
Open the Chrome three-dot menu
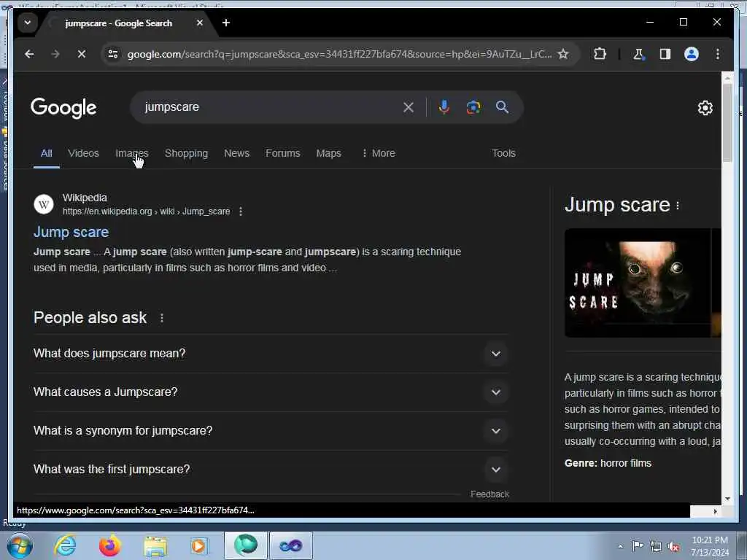click(x=718, y=54)
